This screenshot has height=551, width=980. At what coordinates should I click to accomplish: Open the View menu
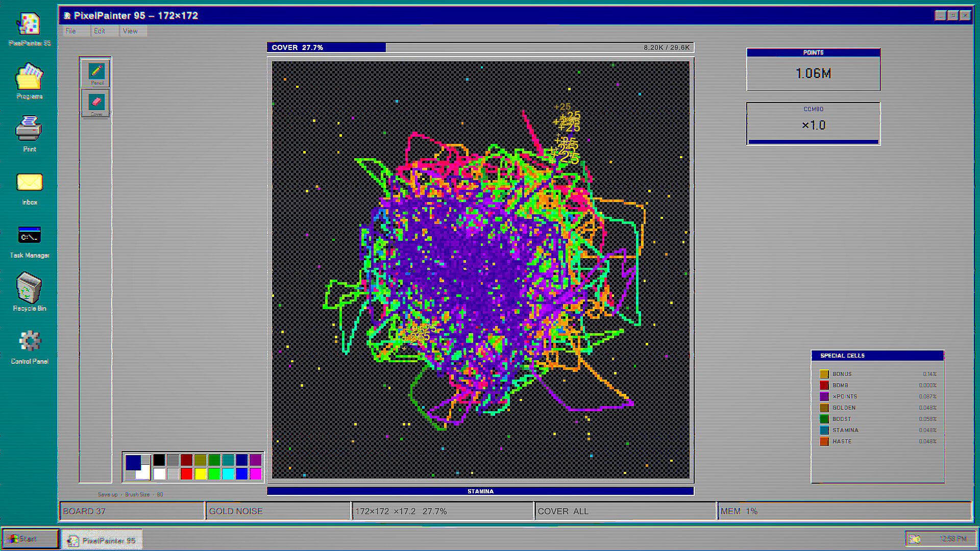(130, 31)
